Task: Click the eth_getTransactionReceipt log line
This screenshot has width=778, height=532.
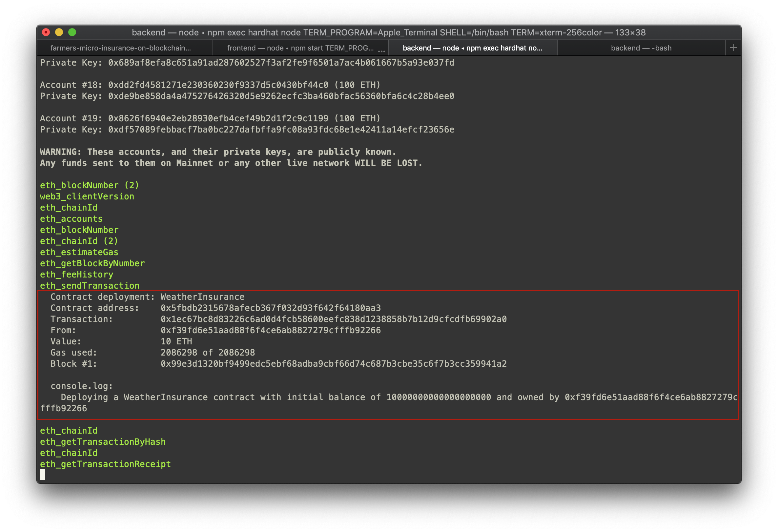Action: coord(106,464)
